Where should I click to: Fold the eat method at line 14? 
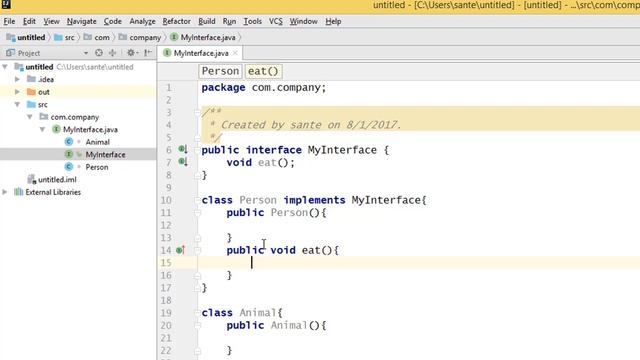[x=197, y=250]
